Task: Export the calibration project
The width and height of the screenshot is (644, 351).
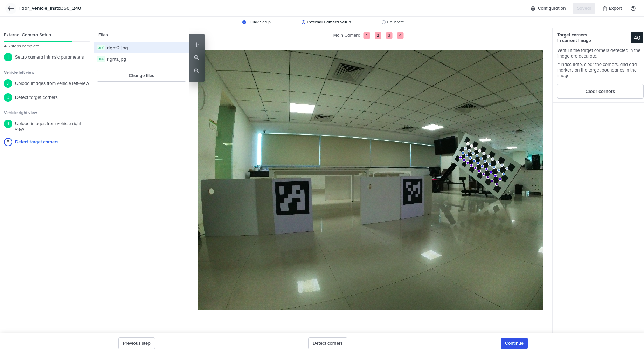Action: tap(612, 8)
